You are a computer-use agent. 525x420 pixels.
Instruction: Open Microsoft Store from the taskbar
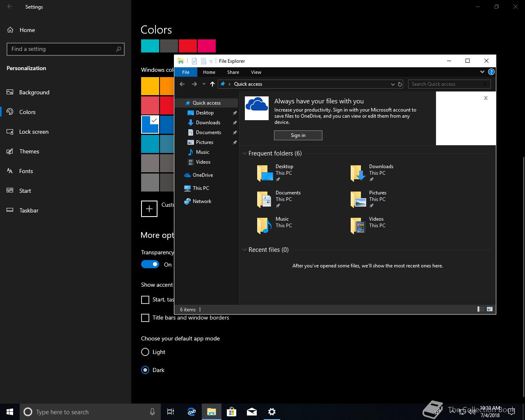click(x=231, y=412)
